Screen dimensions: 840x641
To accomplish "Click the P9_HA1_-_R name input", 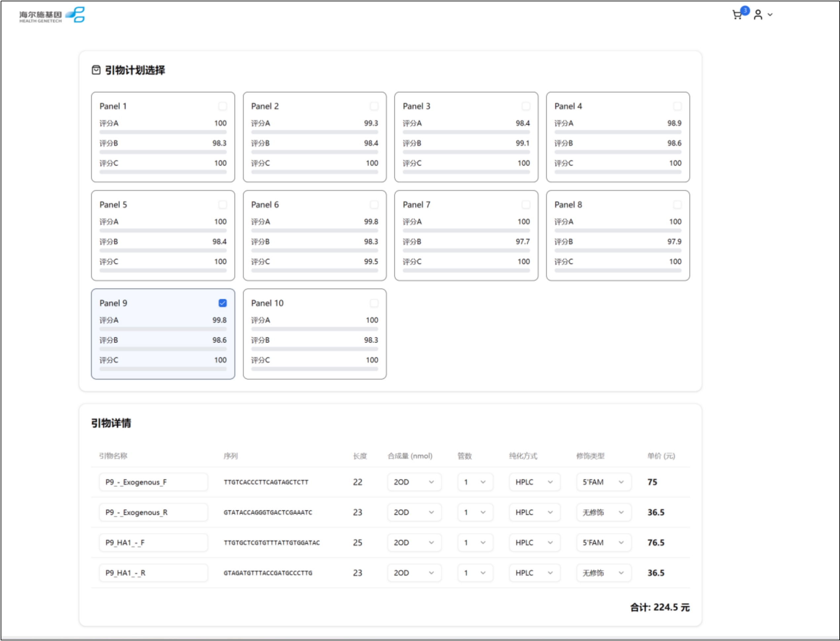I will click(153, 573).
